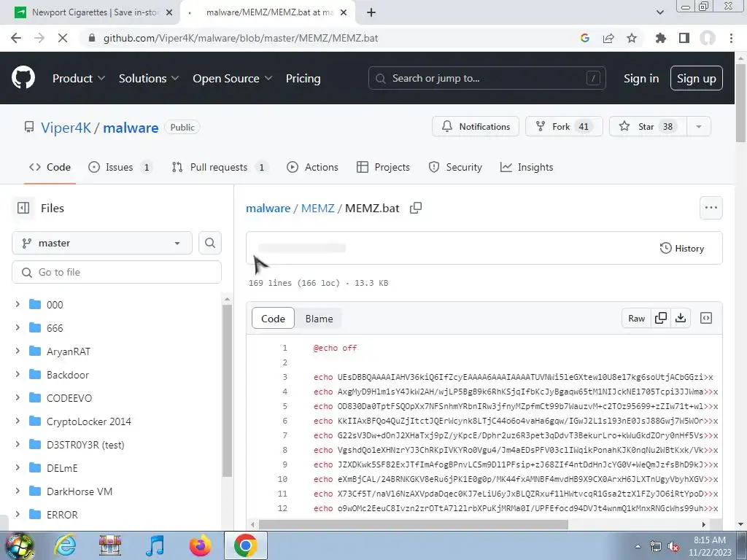This screenshot has height=560, width=747.
Task: Click the Chrome extensions puzzle icon
Action: (x=659, y=38)
